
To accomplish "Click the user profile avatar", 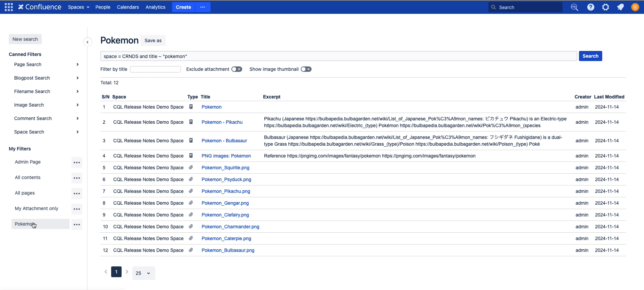I will (635, 7).
